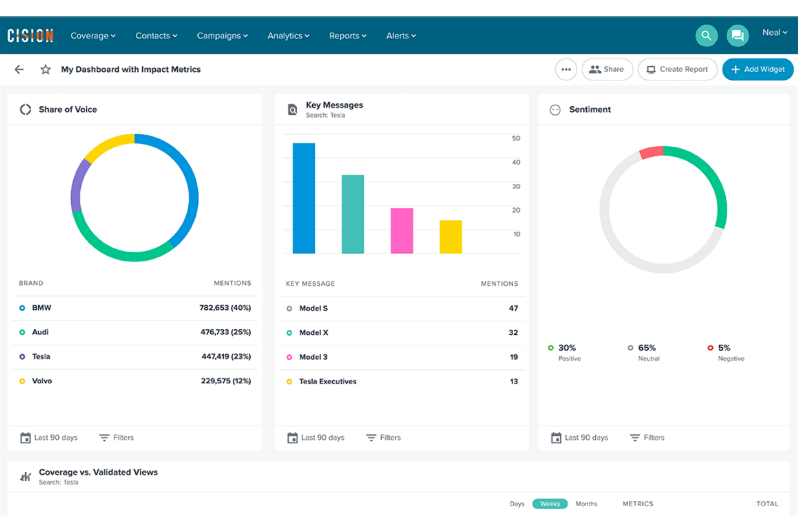The image size is (798, 532).
Task: Expand the Analytics dropdown menu
Action: [288, 36]
